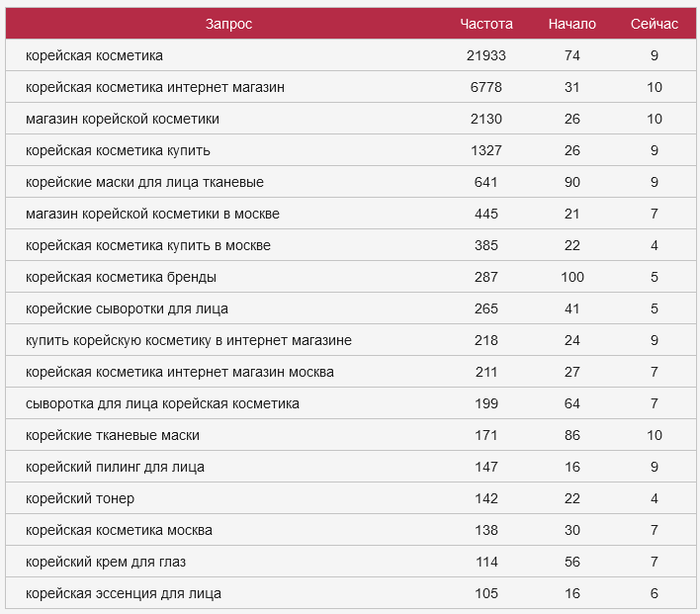
Task: Click 'корейская эссенция для лица' query
Action: pos(124,593)
